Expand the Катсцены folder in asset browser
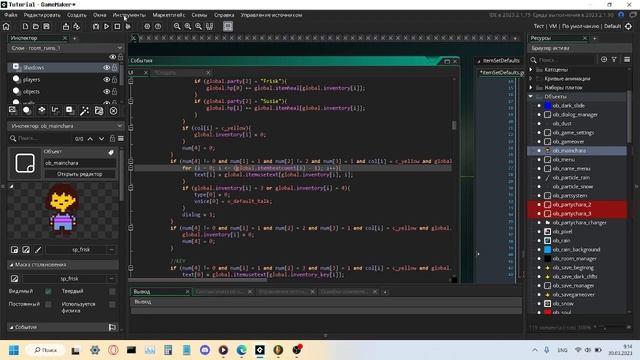Viewport: 640px width, 360px height. 531,69
